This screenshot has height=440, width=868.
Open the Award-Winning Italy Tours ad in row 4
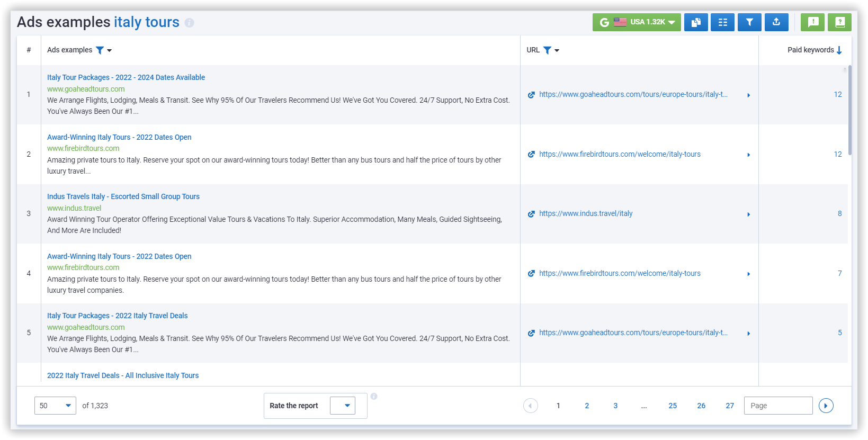tap(119, 256)
